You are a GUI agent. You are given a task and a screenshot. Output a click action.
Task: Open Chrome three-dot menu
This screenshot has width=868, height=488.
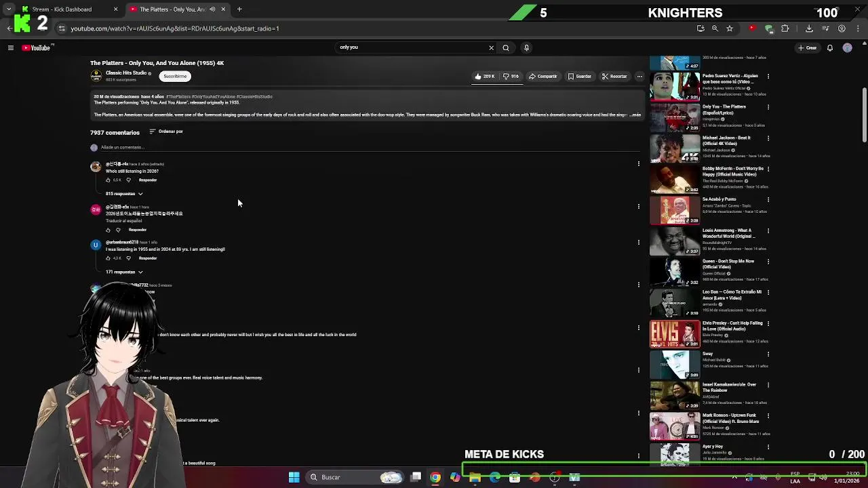pyautogui.click(x=858, y=28)
